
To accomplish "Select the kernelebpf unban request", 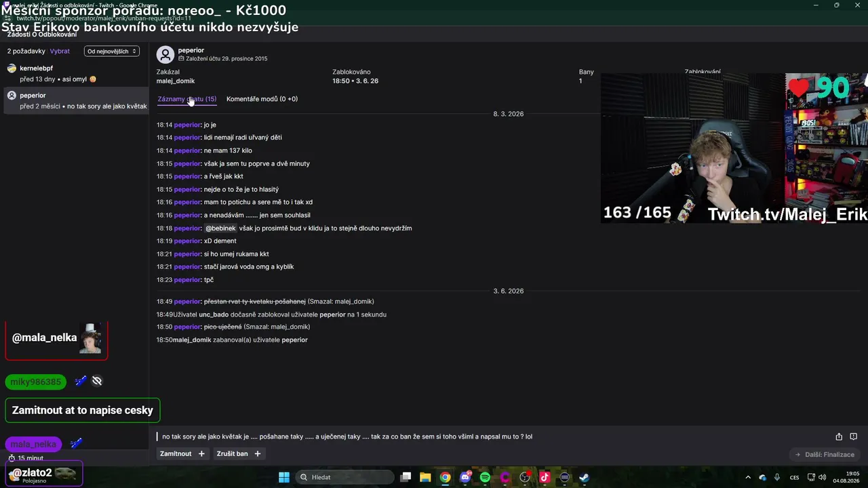I will coord(75,74).
